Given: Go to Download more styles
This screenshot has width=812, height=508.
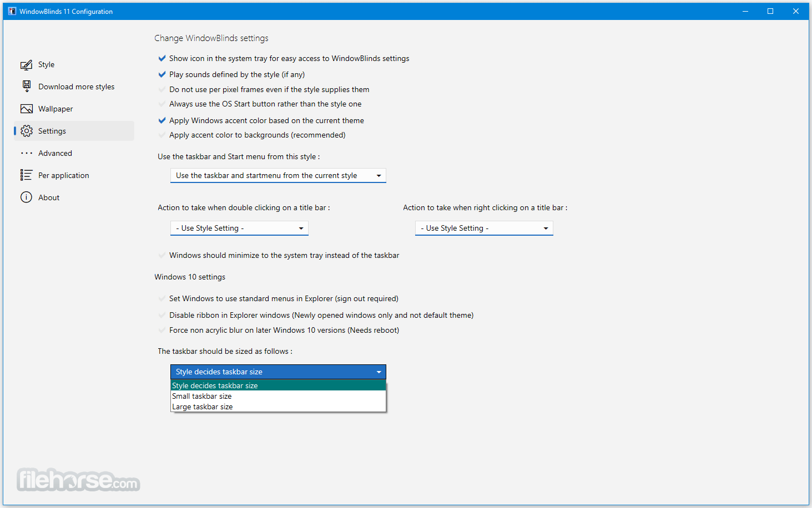Looking at the screenshot, I should [x=74, y=87].
